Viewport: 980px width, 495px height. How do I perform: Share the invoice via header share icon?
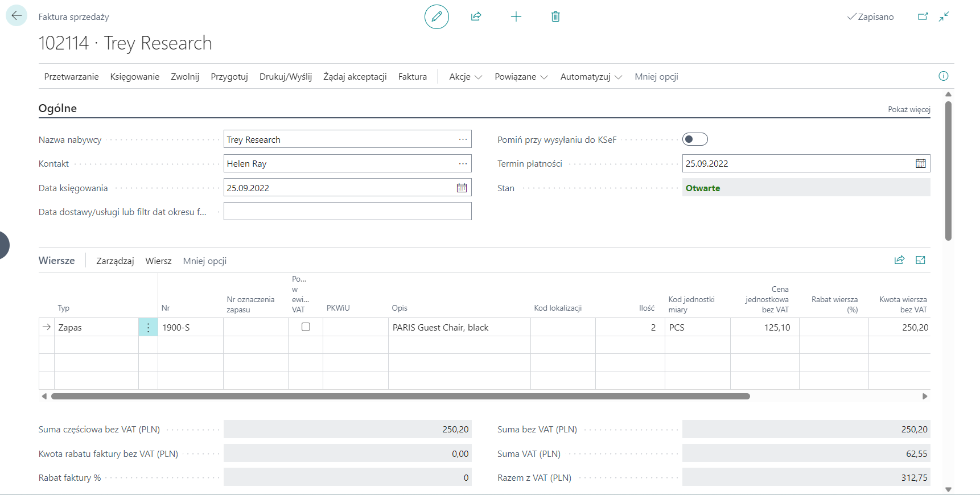pyautogui.click(x=476, y=16)
